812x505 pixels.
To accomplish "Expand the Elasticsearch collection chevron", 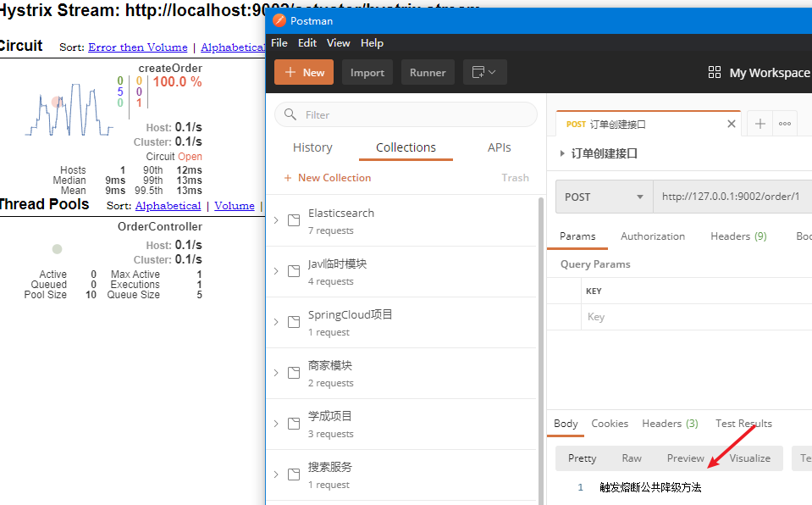I will point(276,220).
